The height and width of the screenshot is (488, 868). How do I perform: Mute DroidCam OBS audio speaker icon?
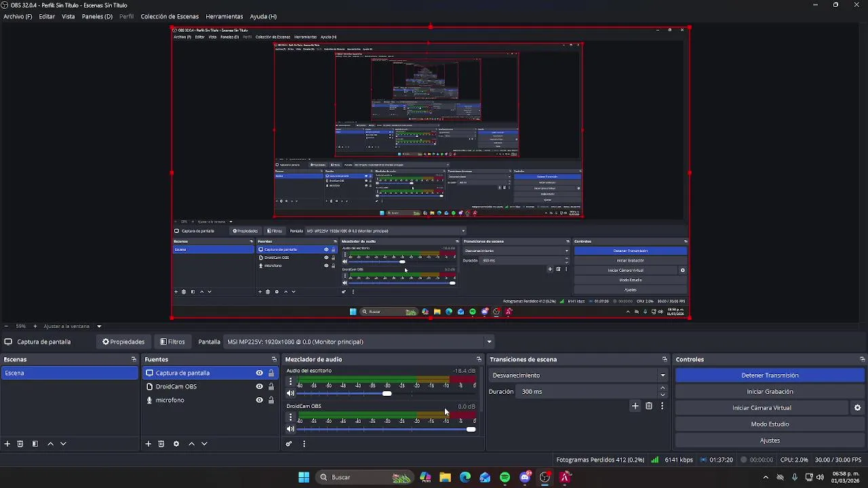coord(291,429)
